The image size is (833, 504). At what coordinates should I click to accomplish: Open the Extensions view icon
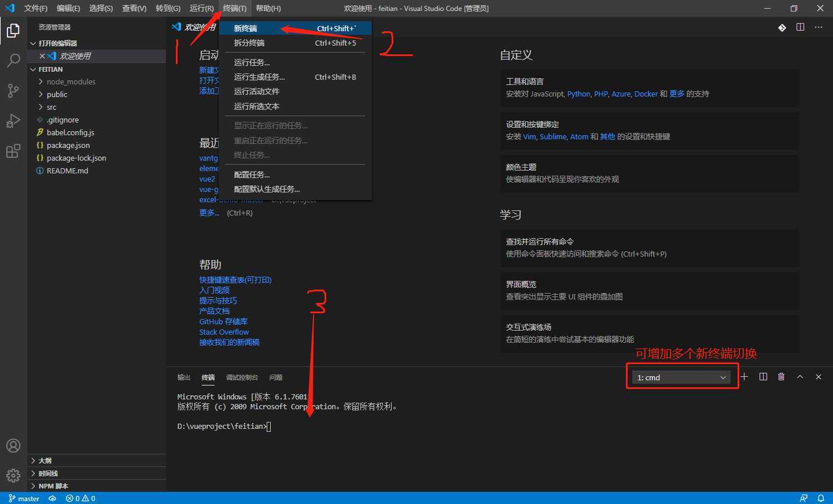click(x=13, y=151)
